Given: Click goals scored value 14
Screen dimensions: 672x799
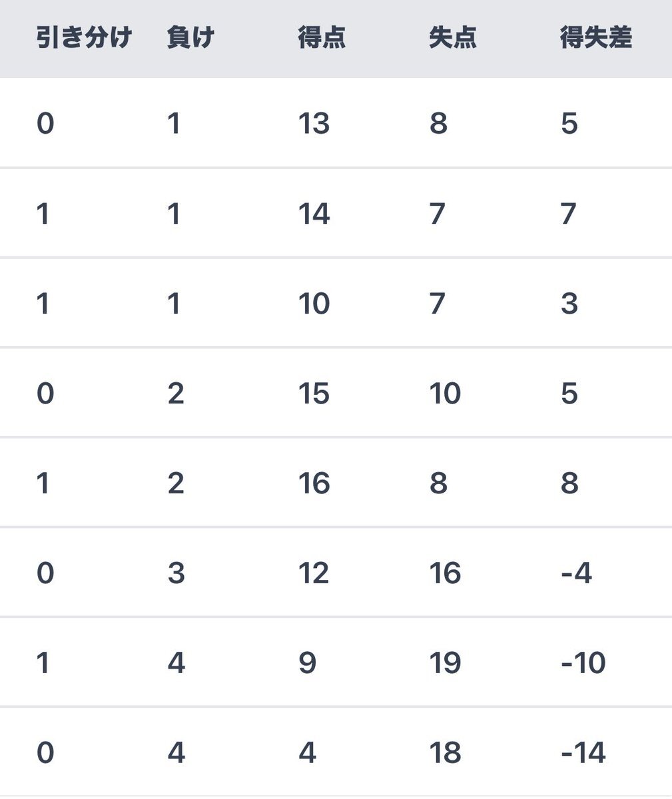Looking at the screenshot, I should 314,214.
